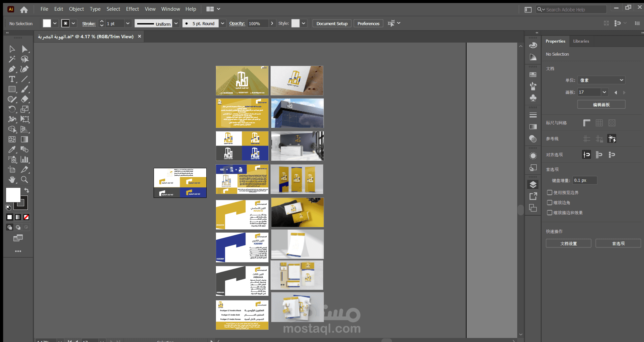Click the Preferences button

tap(368, 23)
